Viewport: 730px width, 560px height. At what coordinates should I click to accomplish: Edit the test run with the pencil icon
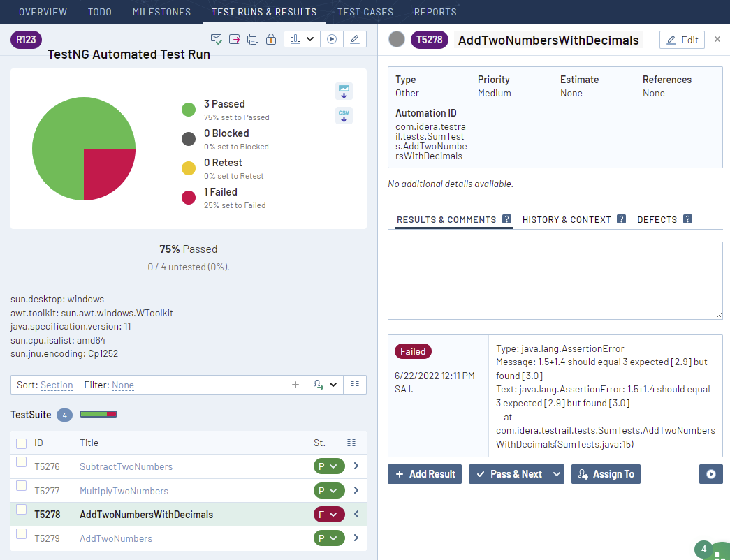coord(355,39)
